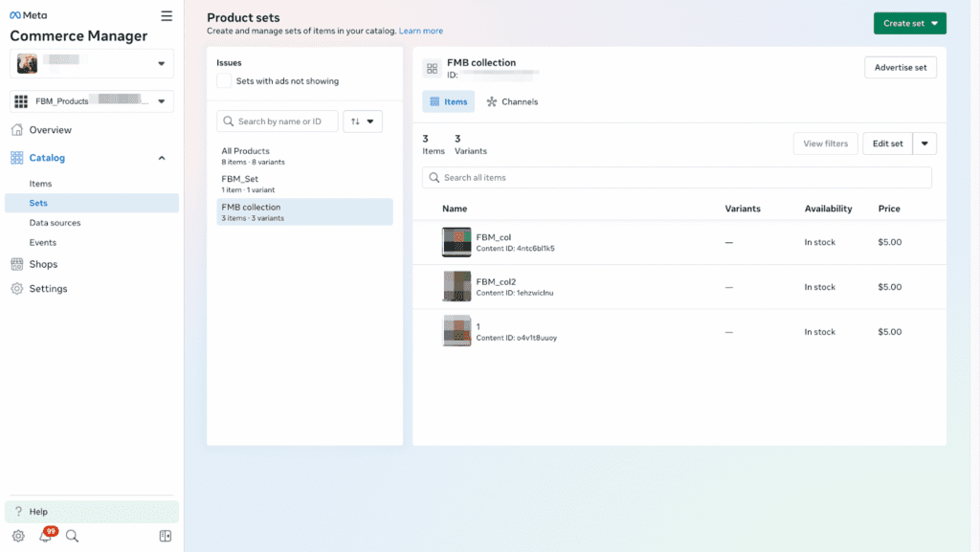Click $5.00 price in FBM_col2 row
The width and height of the screenshot is (980, 552).
point(889,287)
